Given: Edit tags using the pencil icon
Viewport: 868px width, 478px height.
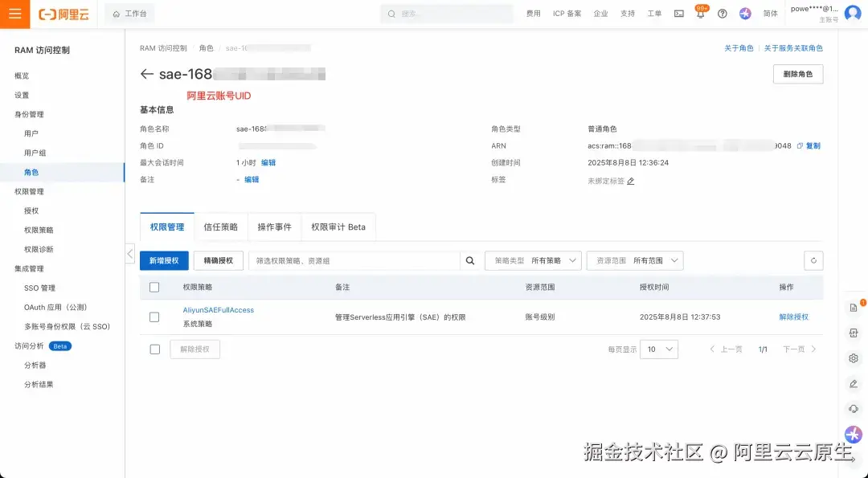Looking at the screenshot, I should pyautogui.click(x=631, y=181).
